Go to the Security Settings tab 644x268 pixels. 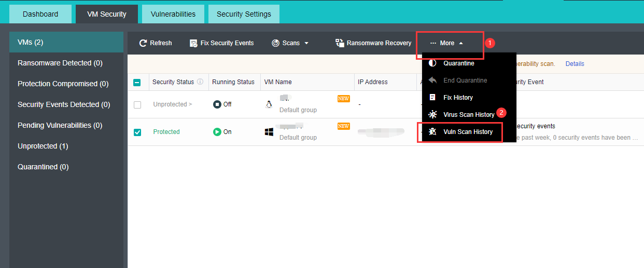[x=244, y=14]
